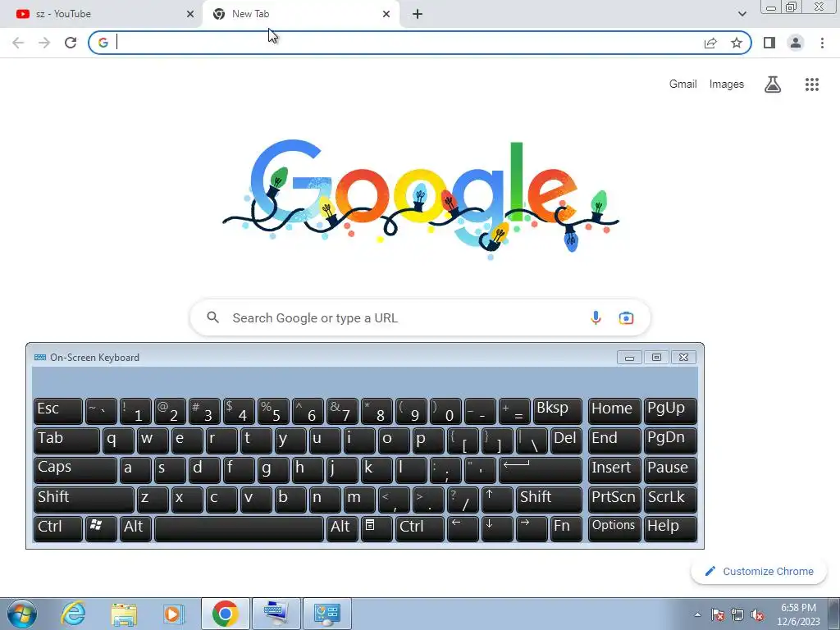Tap the Home key

614,410
